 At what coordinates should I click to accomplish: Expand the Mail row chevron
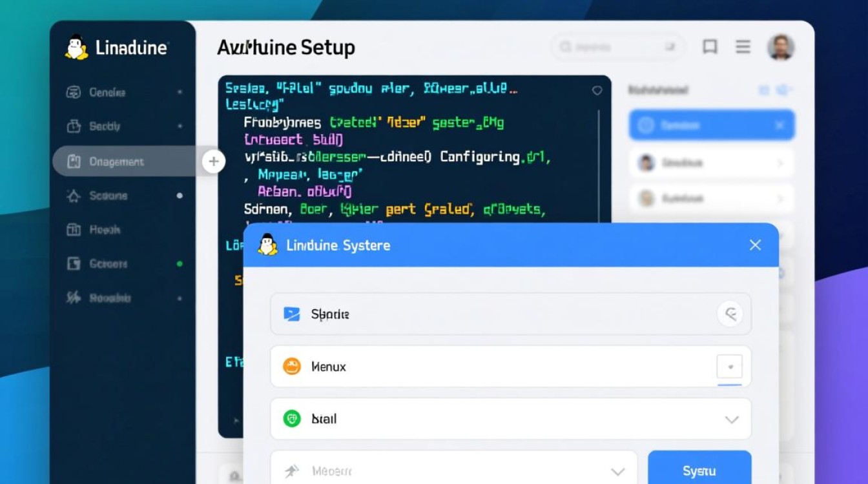731,419
